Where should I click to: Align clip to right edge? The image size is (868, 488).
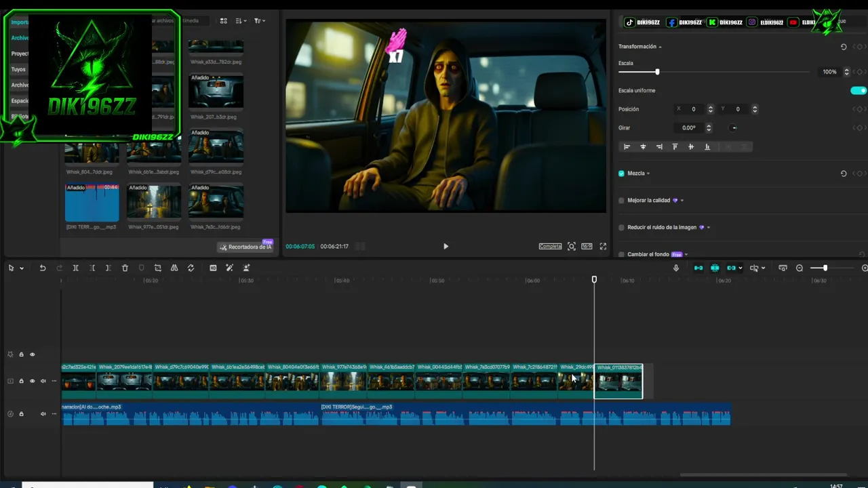point(659,146)
